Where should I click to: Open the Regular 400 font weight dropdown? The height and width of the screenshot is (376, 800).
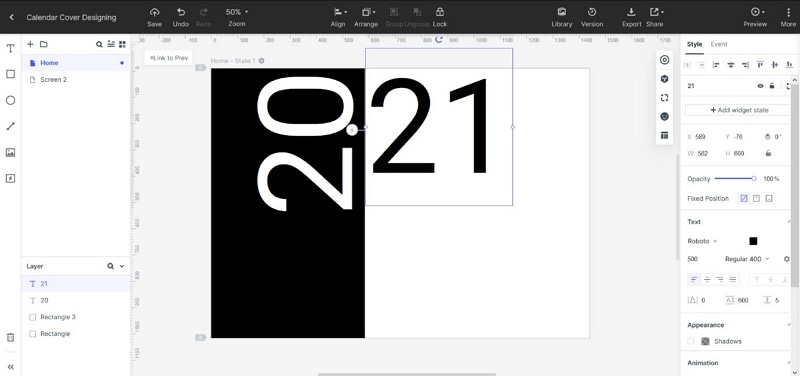tap(747, 259)
